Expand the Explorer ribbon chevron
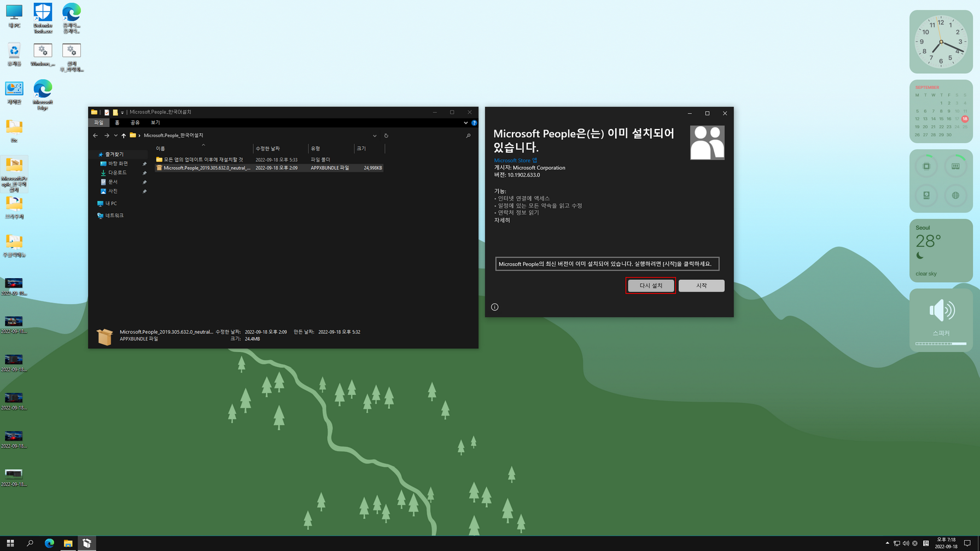Viewport: 980px width, 551px height. (466, 123)
